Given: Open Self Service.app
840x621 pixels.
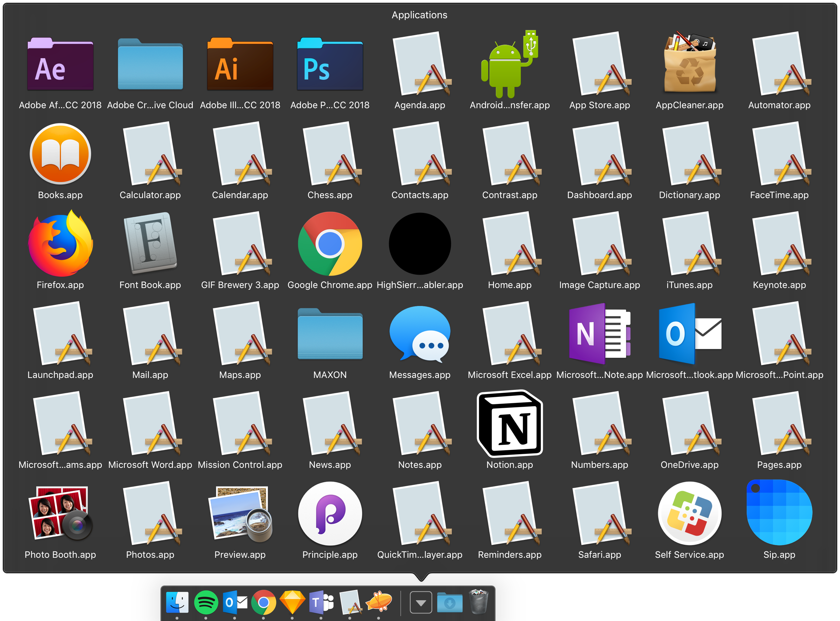Looking at the screenshot, I should [x=689, y=514].
